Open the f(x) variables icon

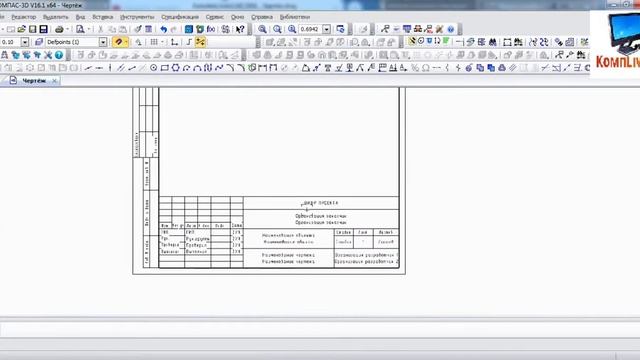(211, 29)
